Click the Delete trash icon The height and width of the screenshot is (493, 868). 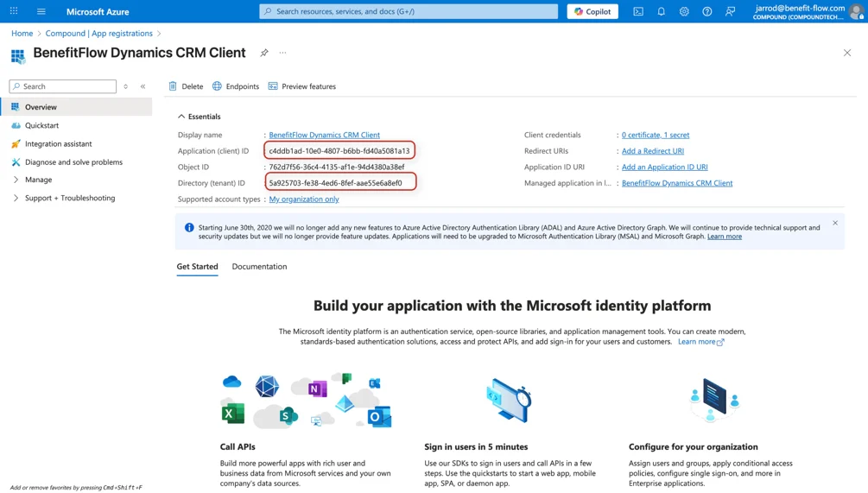coord(173,85)
